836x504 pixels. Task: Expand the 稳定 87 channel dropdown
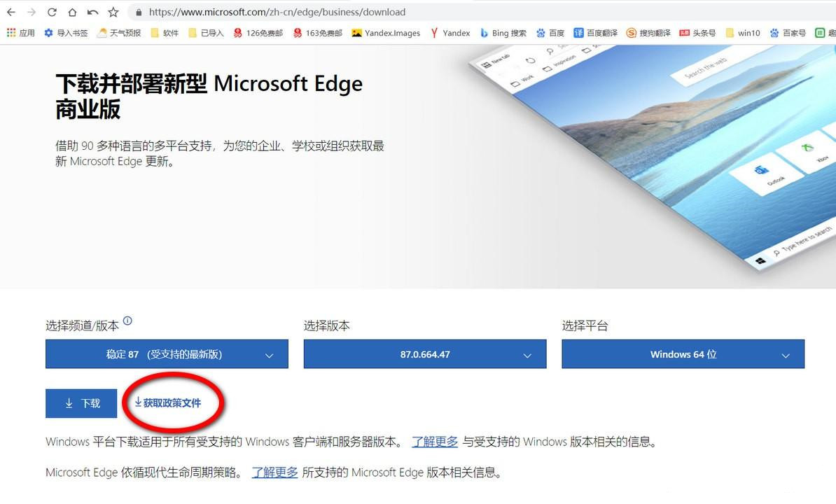click(x=167, y=354)
